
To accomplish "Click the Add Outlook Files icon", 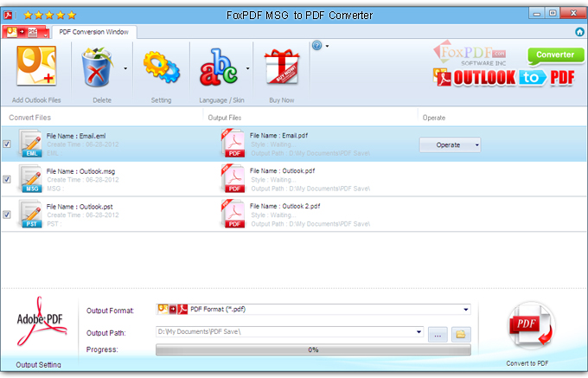I will pyautogui.click(x=36, y=66).
